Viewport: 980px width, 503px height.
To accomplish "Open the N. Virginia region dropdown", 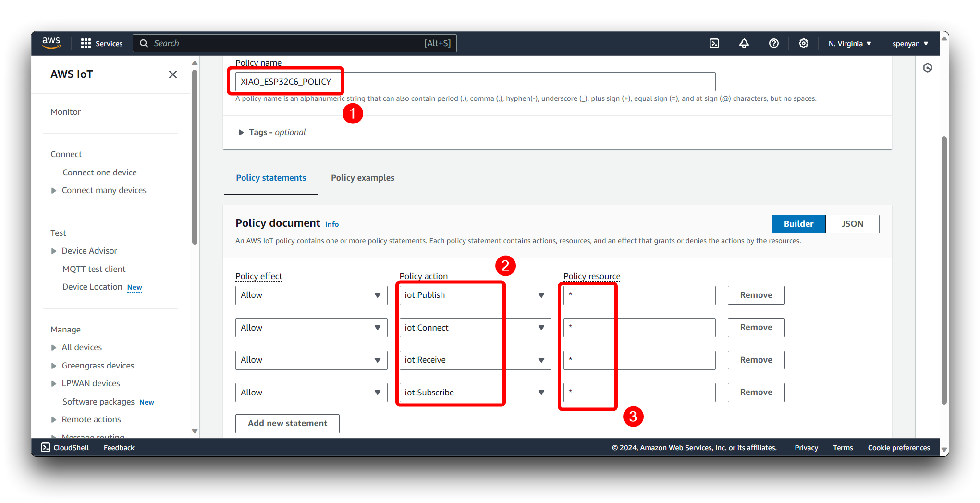I will (x=850, y=43).
